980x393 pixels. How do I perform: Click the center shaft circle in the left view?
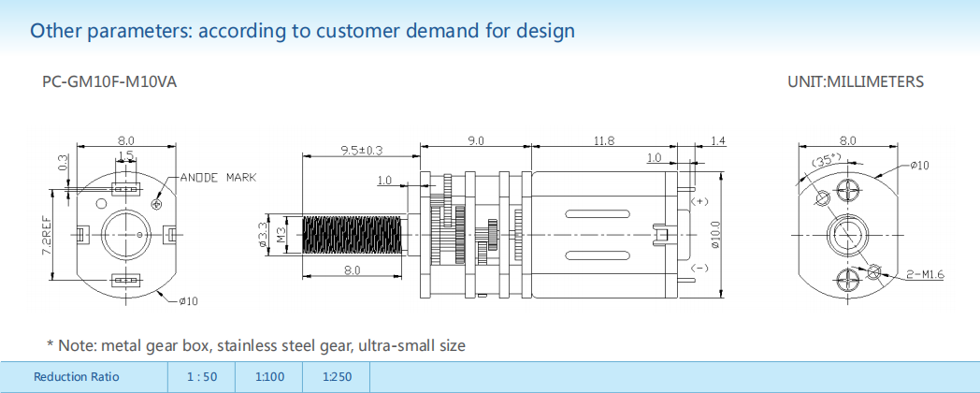pos(124,229)
